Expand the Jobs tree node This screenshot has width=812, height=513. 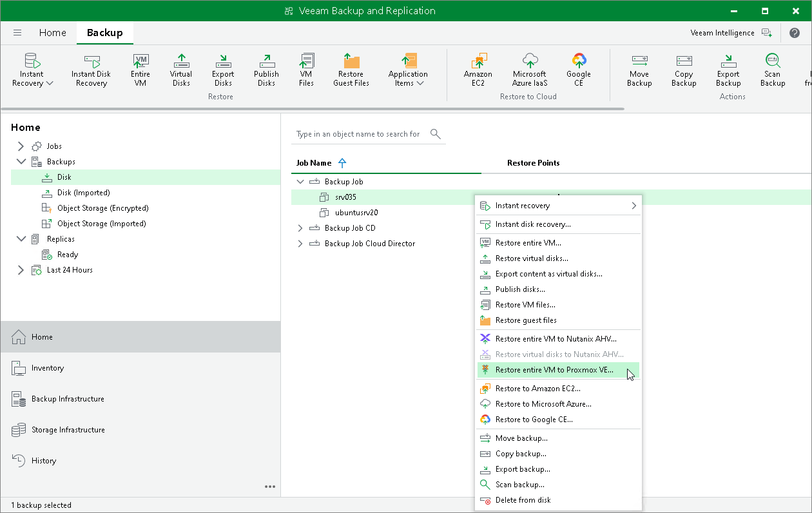pos(21,146)
